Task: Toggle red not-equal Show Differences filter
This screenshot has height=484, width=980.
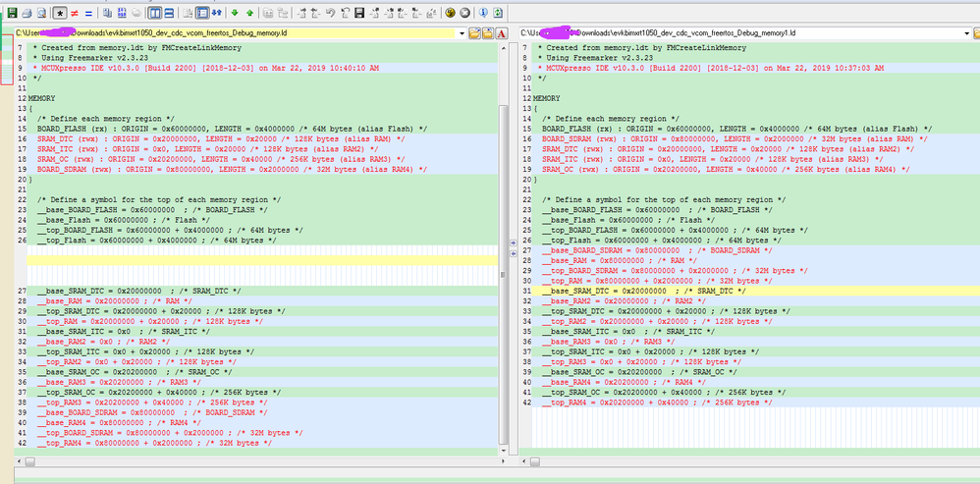Action: 75,13
